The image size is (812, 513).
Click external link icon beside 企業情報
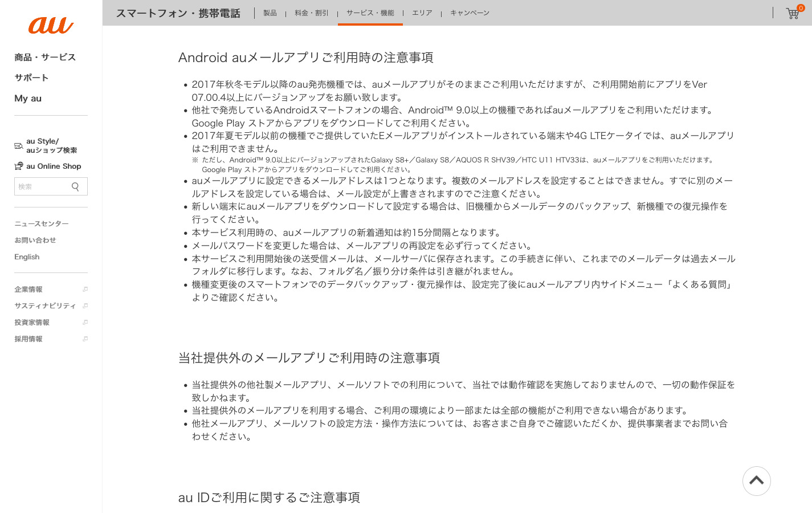85,290
